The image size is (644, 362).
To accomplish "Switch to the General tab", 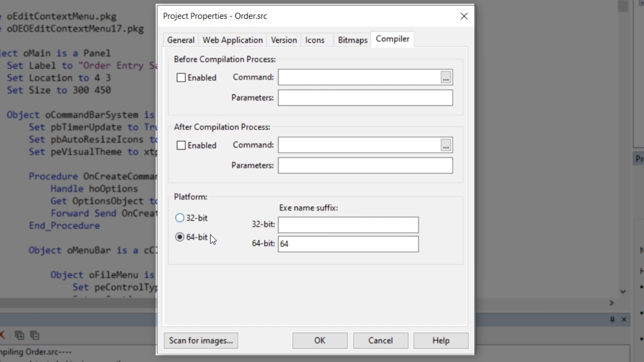I will coord(181,40).
